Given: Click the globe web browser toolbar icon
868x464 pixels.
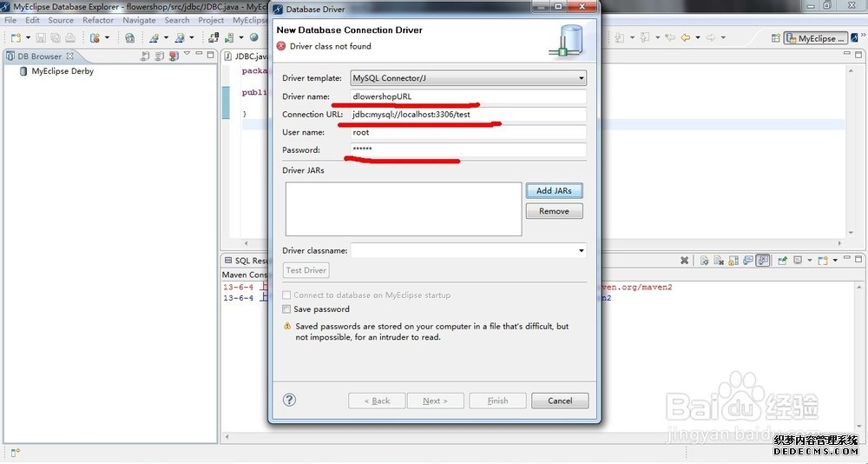Looking at the screenshot, I should (x=254, y=38).
